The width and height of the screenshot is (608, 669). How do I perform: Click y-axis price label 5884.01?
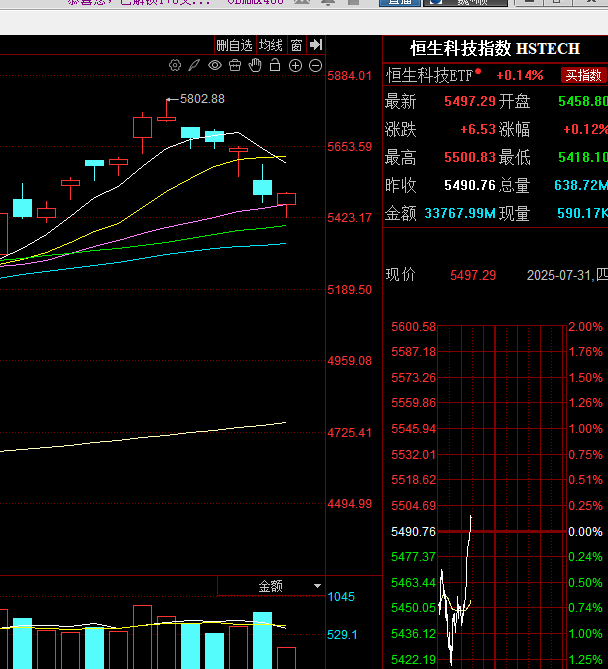(x=349, y=76)
